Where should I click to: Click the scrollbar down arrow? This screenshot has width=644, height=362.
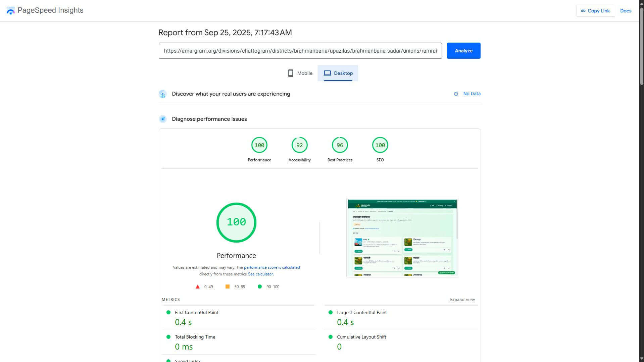641,359
